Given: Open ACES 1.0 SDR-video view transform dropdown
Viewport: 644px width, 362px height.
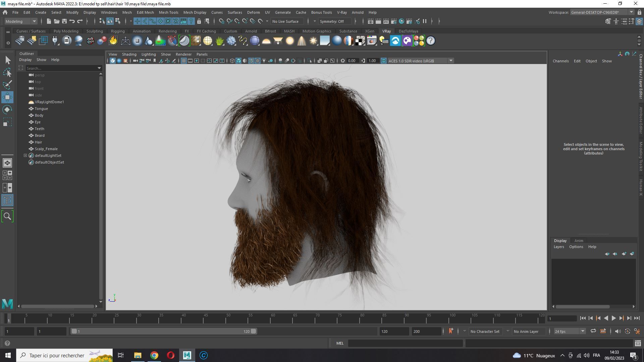Looking at the screenshot, I should pyautogui.click(x=421, y=61).
